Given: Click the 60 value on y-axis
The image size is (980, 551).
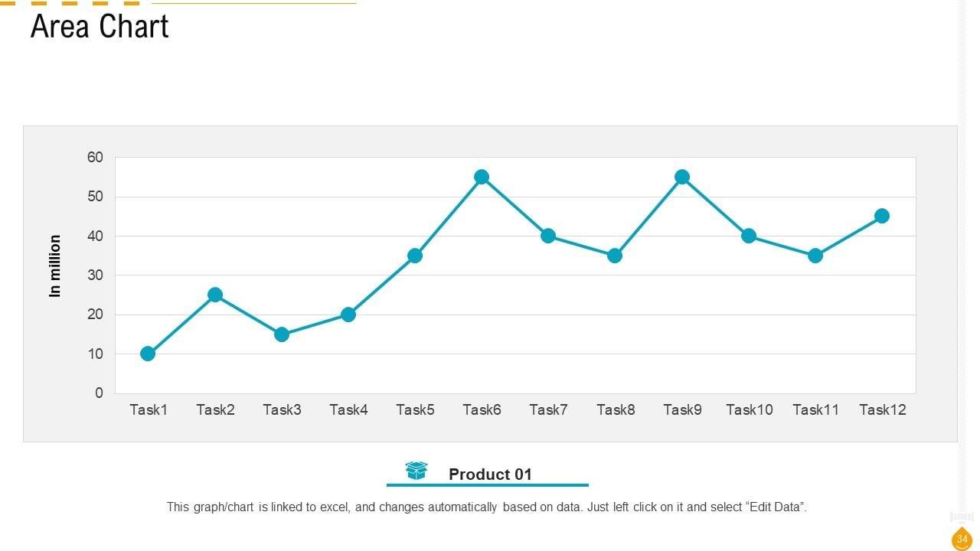Looking at the screenshot, I should [95, 158].
